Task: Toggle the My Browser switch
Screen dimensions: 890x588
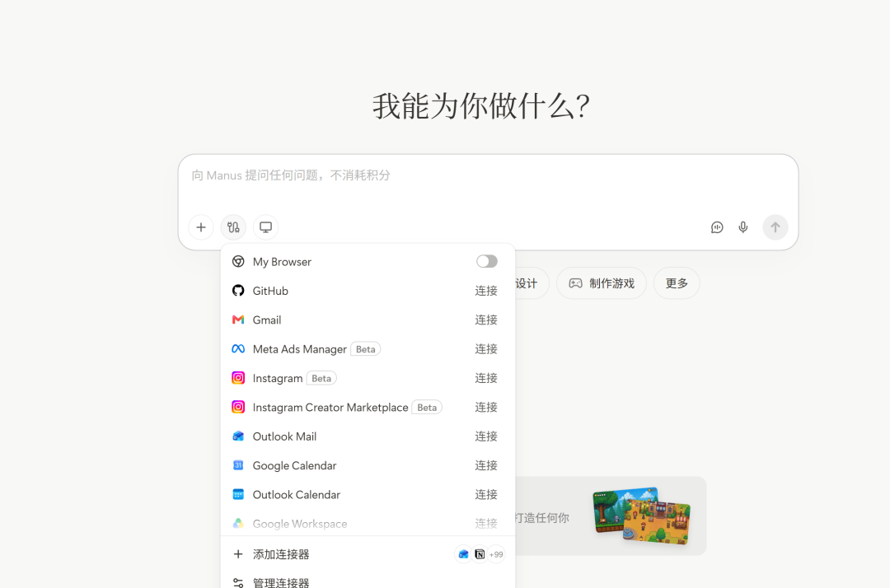Action: (487, 261)
